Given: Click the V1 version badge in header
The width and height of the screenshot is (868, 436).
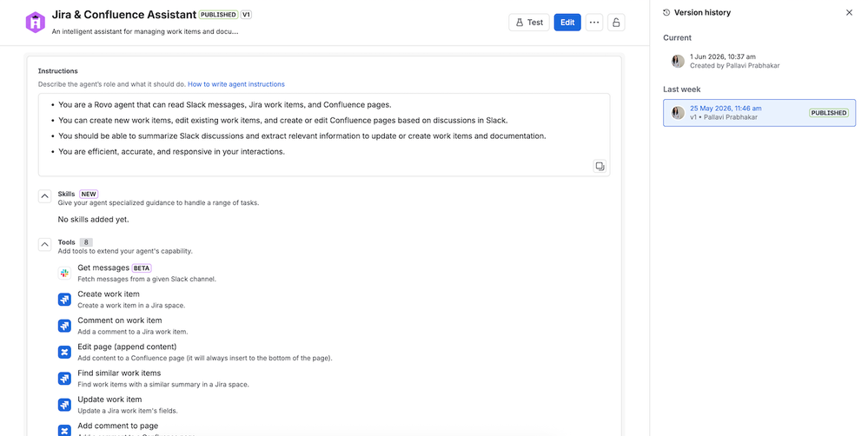Looking at the screenshot, I should click(x=247, y=15).
